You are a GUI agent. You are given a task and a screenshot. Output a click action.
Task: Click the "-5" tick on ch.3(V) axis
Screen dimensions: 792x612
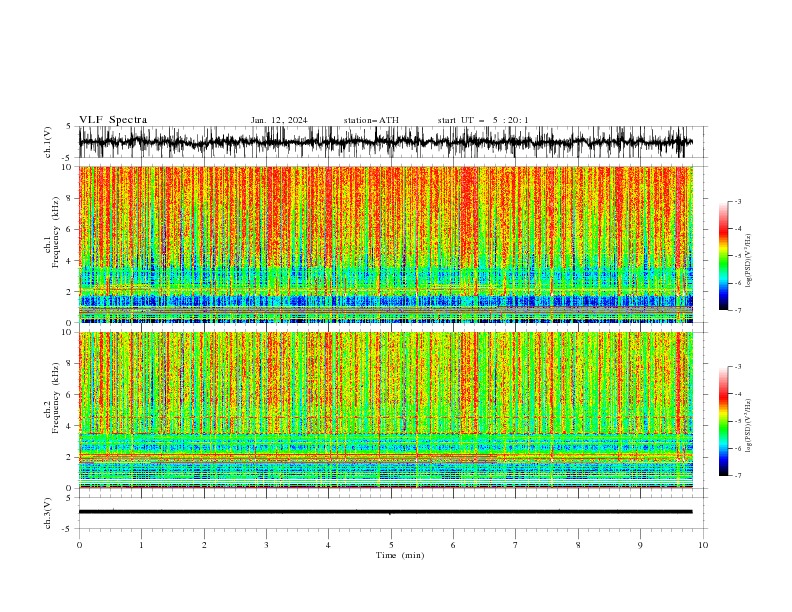pyautogui.click(x=68, y=529)
